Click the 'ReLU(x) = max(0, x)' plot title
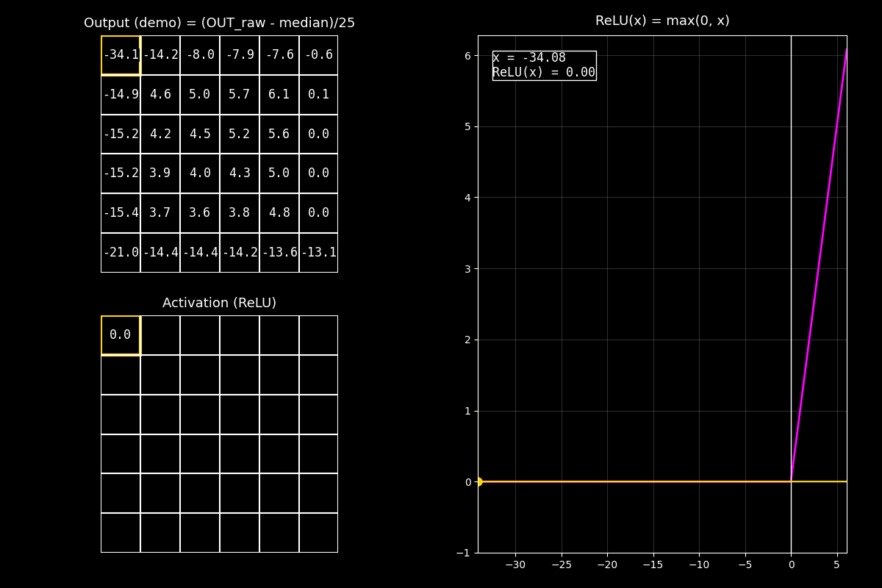The height and width of the screenshot is (588, 882). tap(661, 21)
